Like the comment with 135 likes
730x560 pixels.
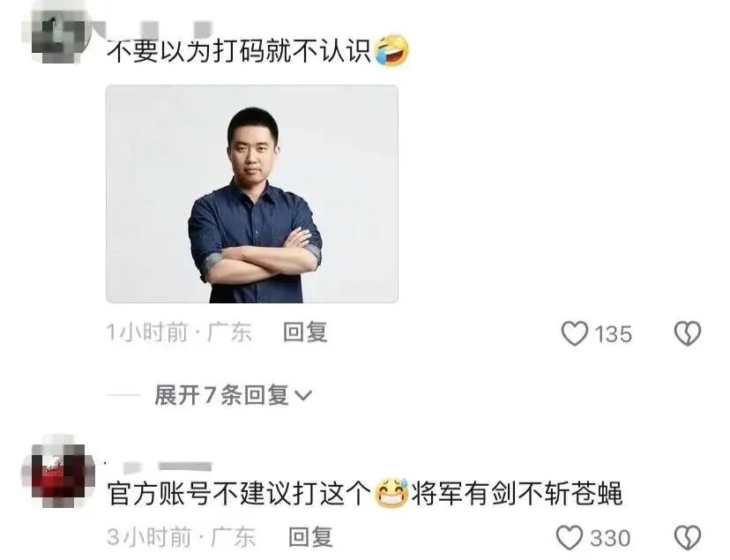click(x=575, y=333)
